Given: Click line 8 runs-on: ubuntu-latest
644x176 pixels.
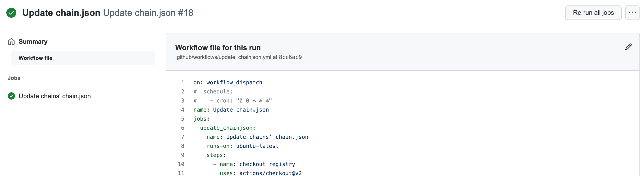Looking at the screenshot, I should click(243, 146).
